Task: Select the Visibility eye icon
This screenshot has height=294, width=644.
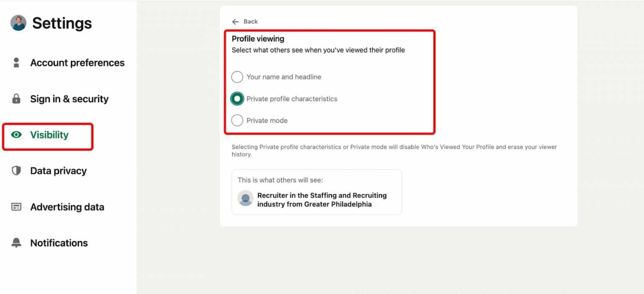Action: (16, 135)
